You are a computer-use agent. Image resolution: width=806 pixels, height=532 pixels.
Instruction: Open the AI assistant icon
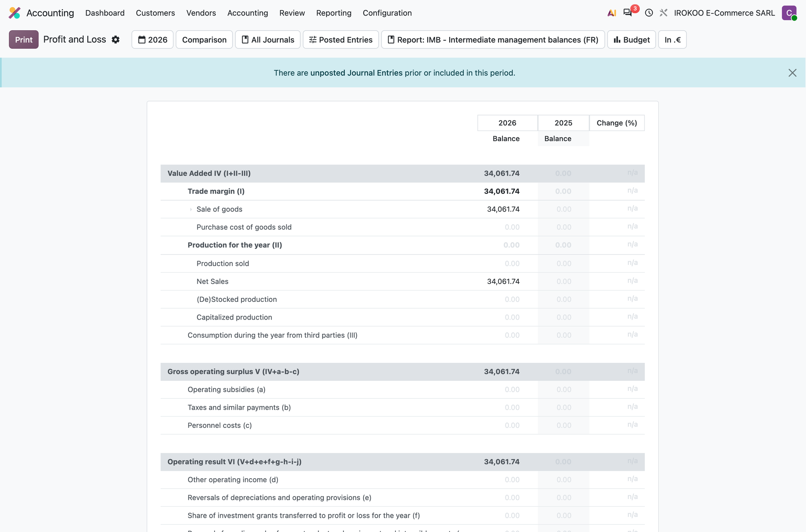point(612,13)
